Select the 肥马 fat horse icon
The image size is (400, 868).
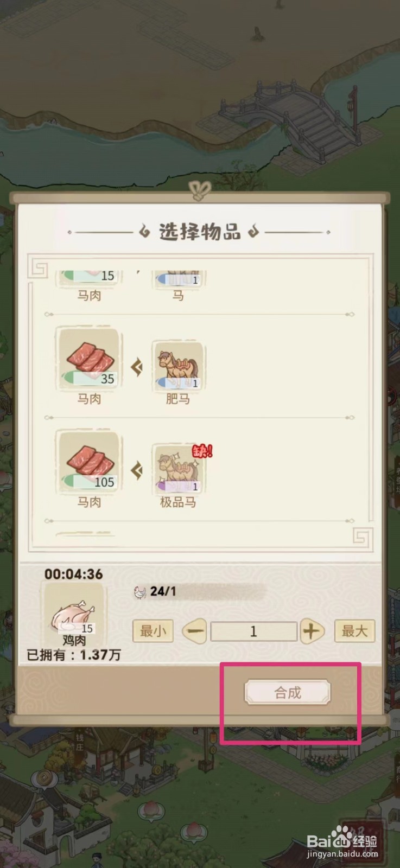point(178,366)
